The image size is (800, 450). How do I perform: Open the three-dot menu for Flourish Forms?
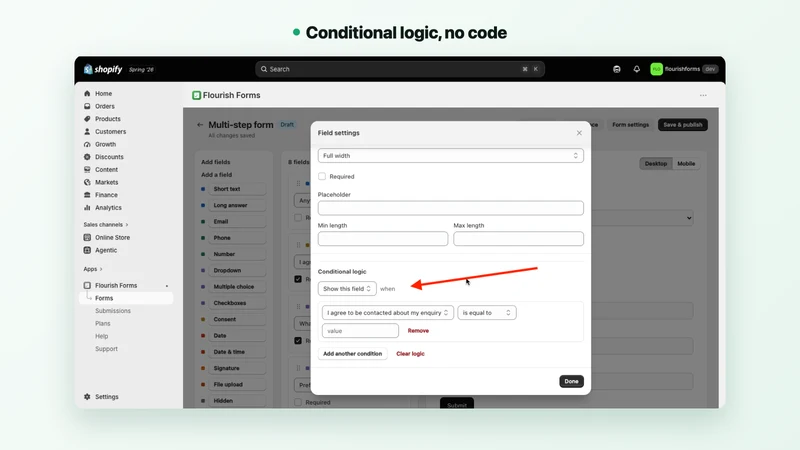coord(703,95)
